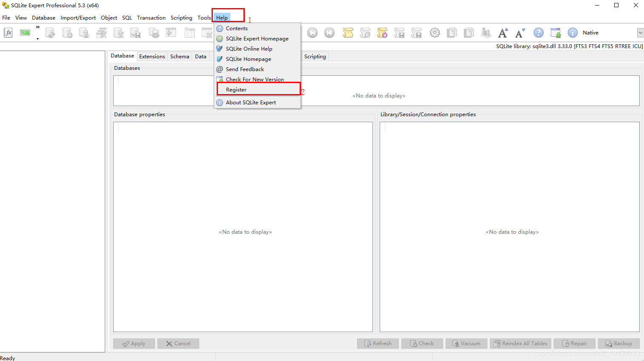Open the View menu

coord(21,18)
